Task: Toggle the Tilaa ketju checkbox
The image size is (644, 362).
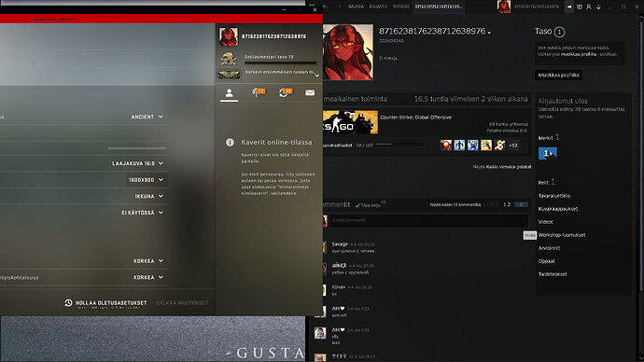Action: coord(357,205)
